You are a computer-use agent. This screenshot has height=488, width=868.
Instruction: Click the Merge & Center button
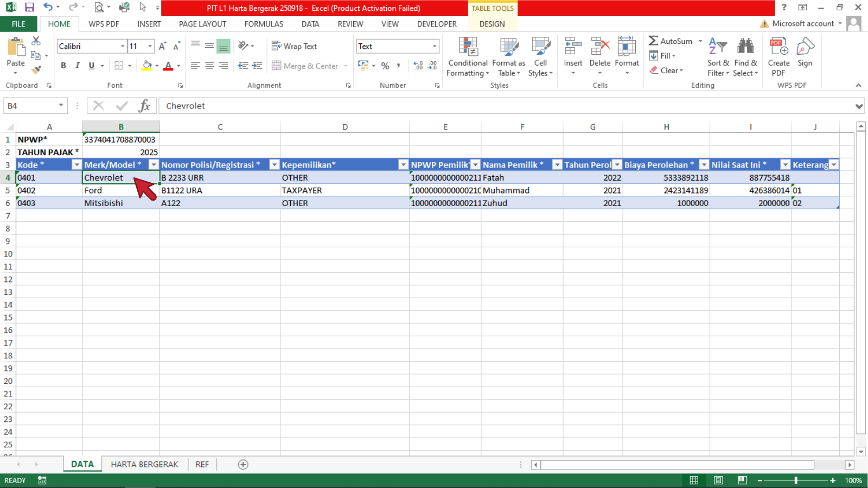[x=305, y=66]
